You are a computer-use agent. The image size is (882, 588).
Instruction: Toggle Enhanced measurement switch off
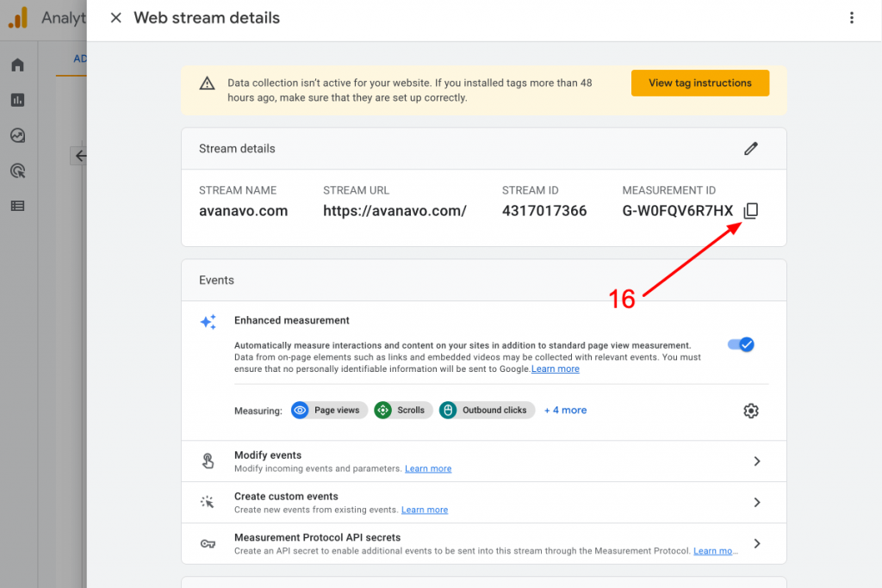pos(741,344)
